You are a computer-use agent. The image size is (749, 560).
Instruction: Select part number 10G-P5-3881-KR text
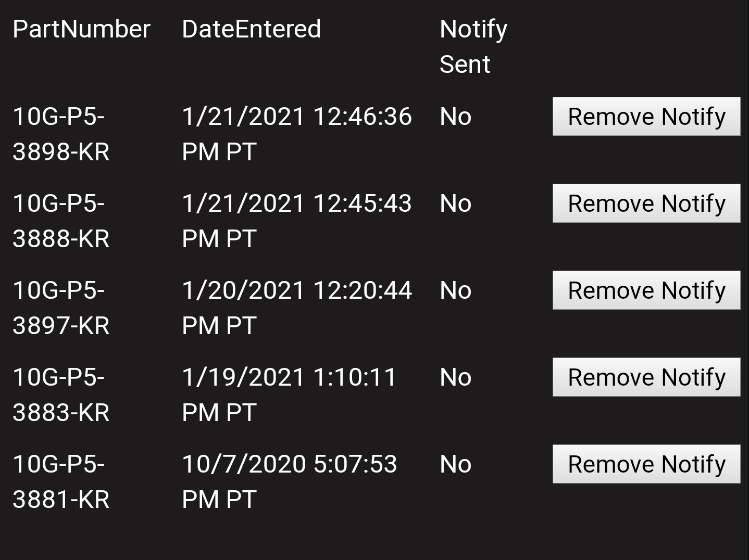[61, 481]
